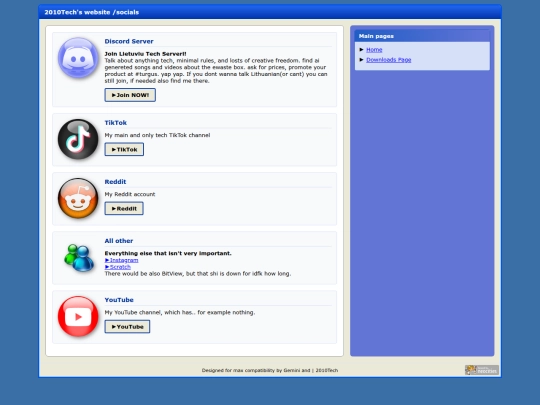The image size is (540, 405).
Task: Open the YouTube button link
Action: 127,326
